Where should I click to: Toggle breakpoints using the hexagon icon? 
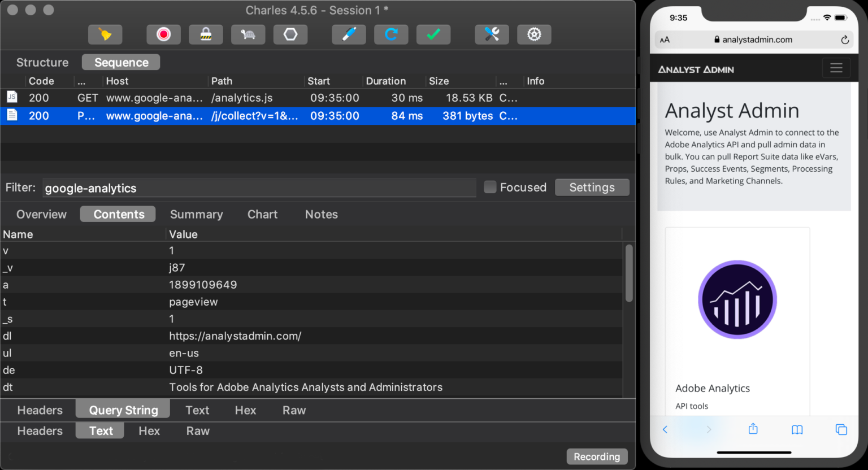(x=290, y=34)
